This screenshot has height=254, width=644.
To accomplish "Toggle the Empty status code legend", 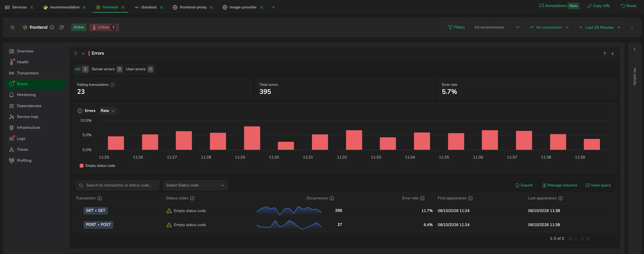I will [x=97, y=166].
